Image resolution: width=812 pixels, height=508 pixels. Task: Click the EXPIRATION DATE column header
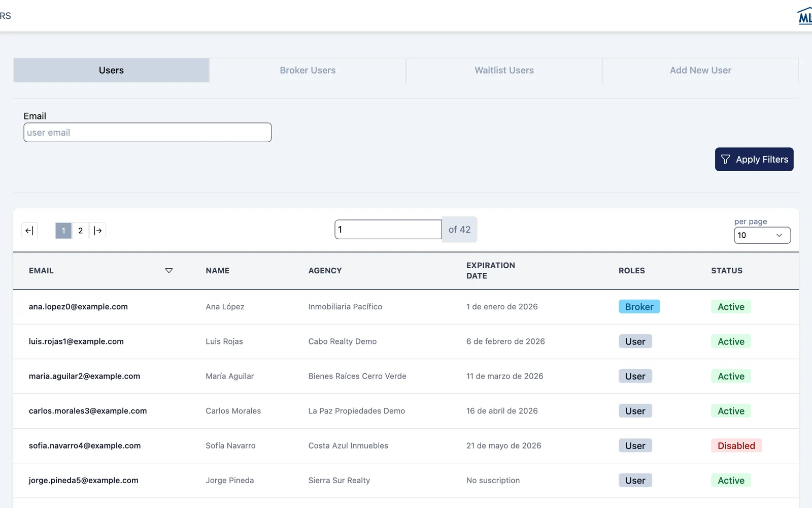(491, 271)
